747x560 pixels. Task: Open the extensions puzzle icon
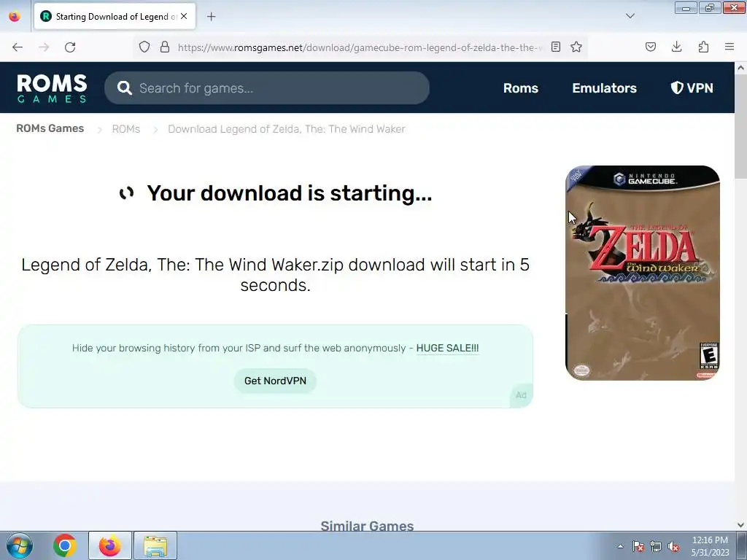click(x=703, y=47)
